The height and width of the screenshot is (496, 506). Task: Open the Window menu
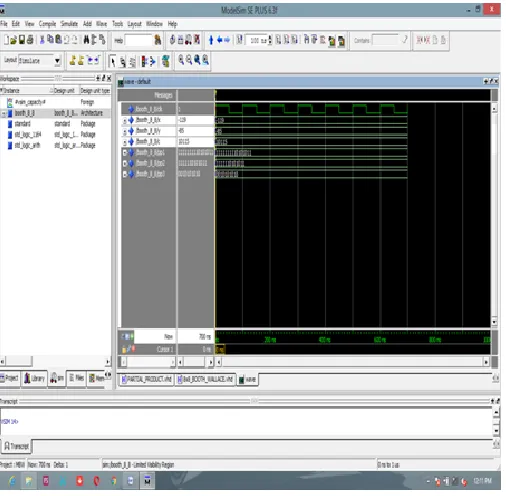pyautogui.click(x=154, y=24)
